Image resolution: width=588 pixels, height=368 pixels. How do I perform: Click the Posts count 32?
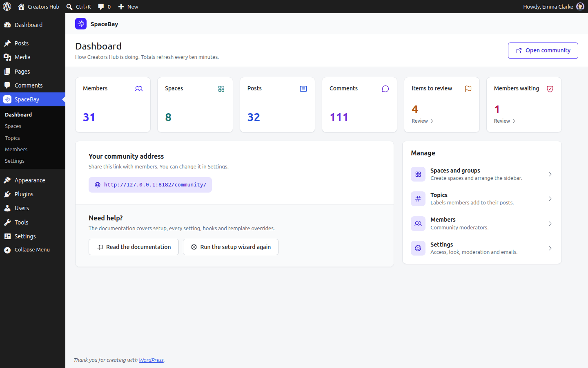pyautogui.click(x=254, y=117)
